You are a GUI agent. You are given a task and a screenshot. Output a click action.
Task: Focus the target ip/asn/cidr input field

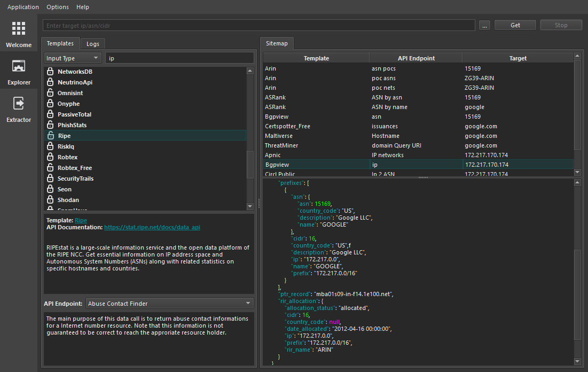(258, 25)
